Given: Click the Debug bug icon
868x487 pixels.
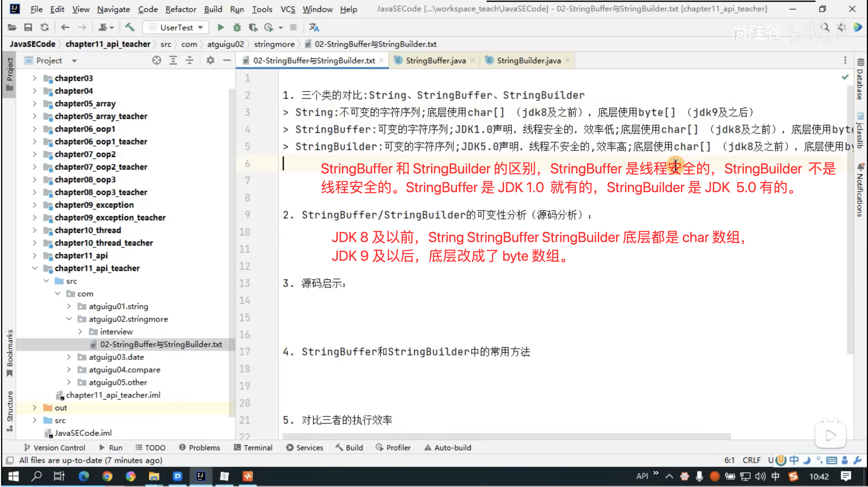Looking at the screenshot, I should pos(237,27).
